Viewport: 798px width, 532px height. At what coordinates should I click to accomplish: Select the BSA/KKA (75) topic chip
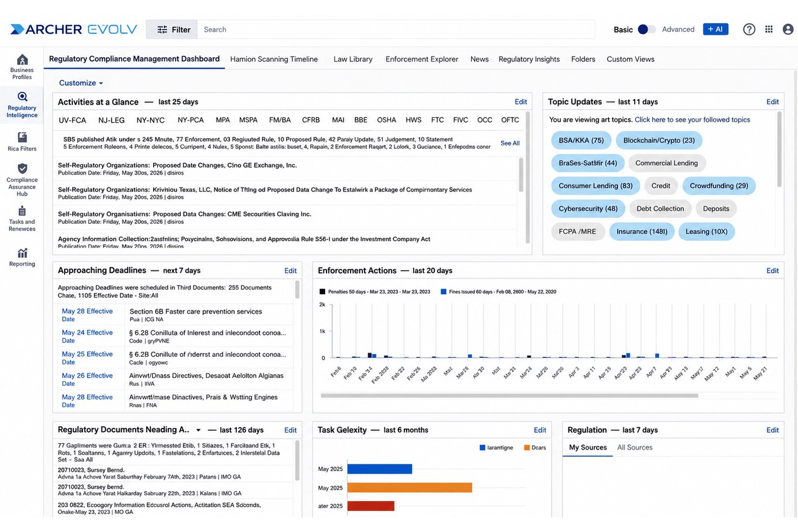pyautogui.click(x=581, y=140)
